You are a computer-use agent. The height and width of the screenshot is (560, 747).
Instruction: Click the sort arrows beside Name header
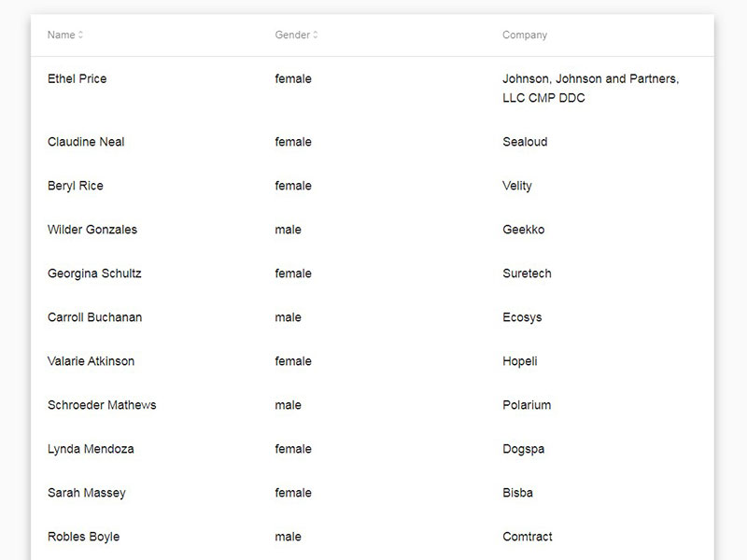pos(81,35)
